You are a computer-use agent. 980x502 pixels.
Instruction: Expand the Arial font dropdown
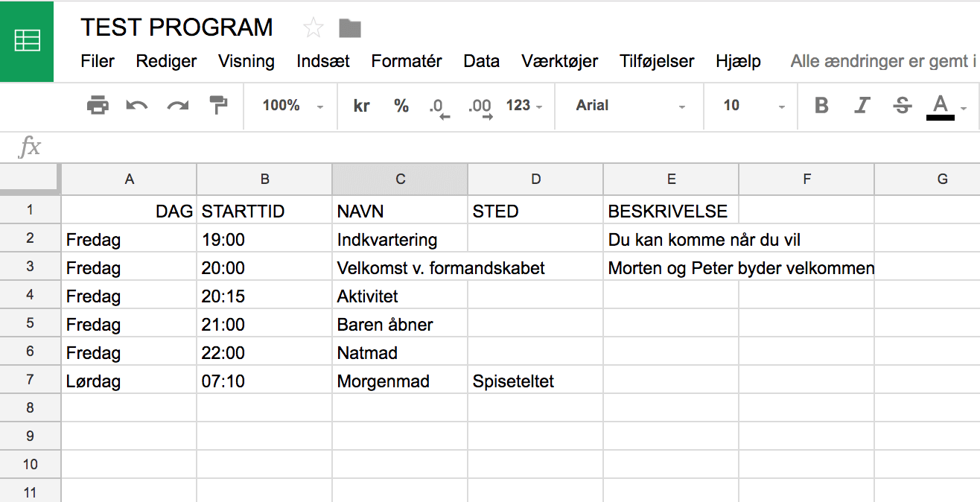point(630,106)
